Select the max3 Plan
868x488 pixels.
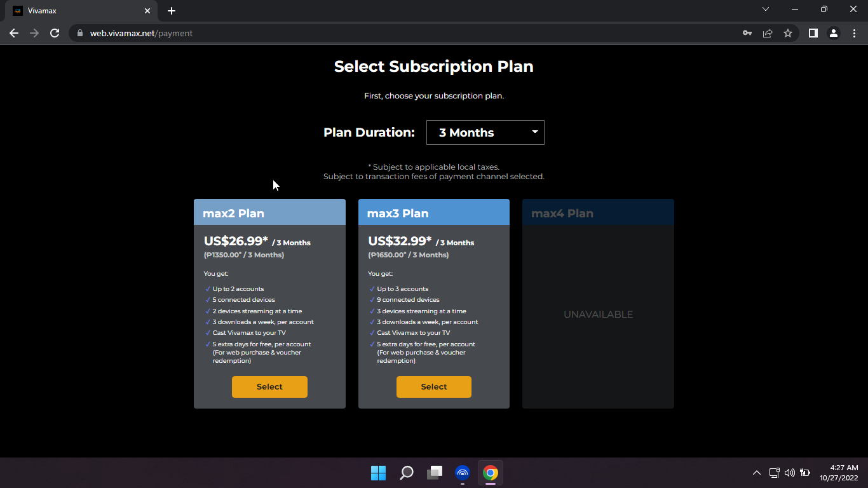[x=434, y=386]
